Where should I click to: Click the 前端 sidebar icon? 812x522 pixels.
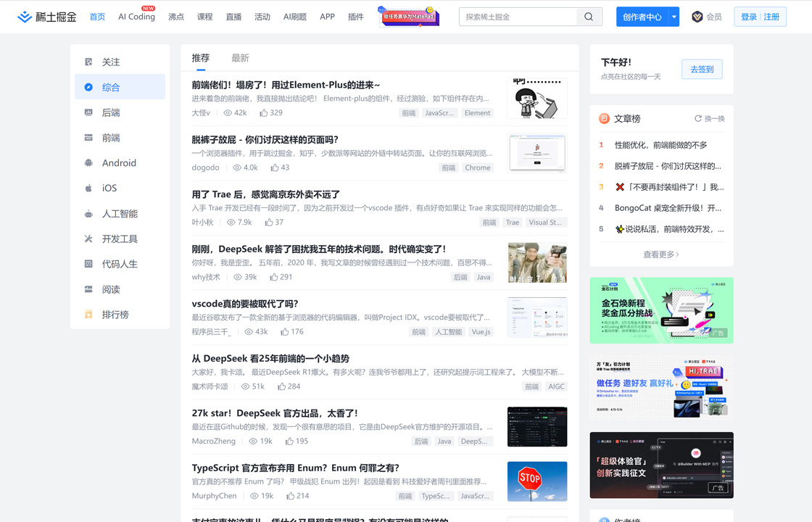click(x=88, y=138)
